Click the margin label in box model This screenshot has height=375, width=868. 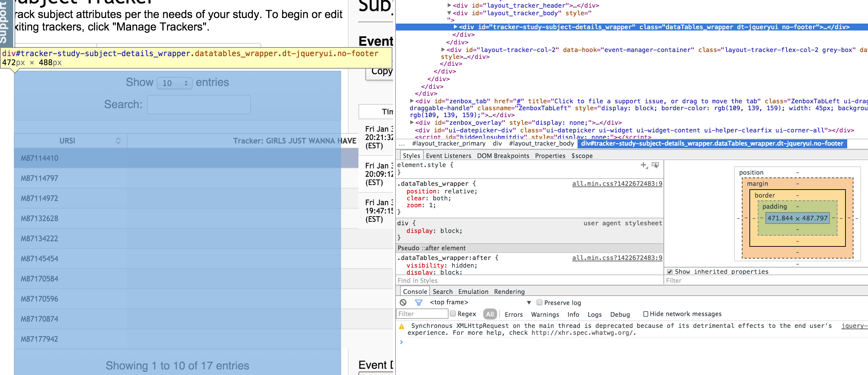(757, 184)
